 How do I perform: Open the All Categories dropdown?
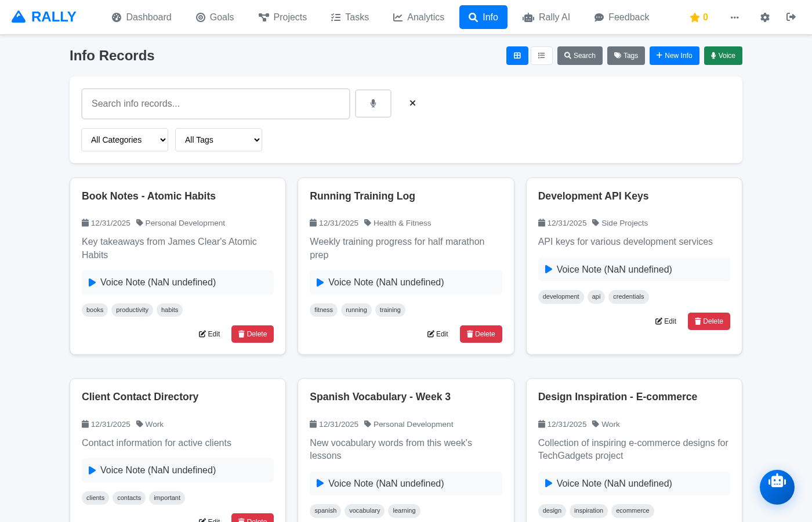124,139
